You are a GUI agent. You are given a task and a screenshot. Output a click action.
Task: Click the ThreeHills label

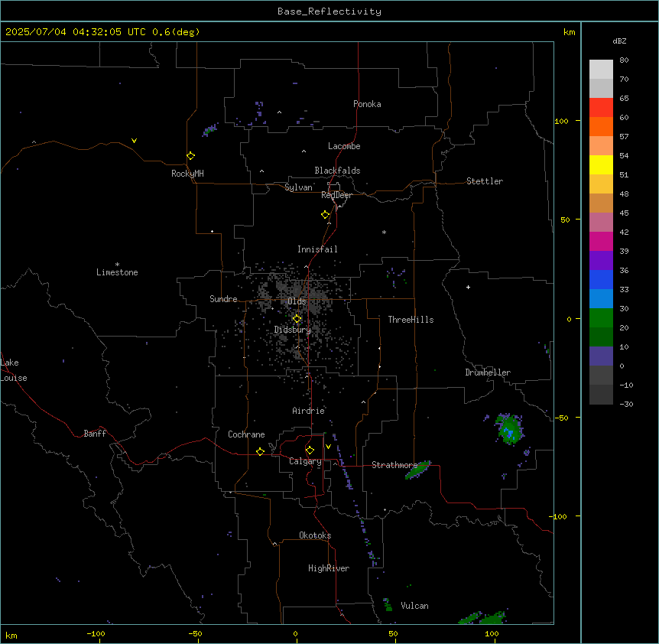coord(411,320)
